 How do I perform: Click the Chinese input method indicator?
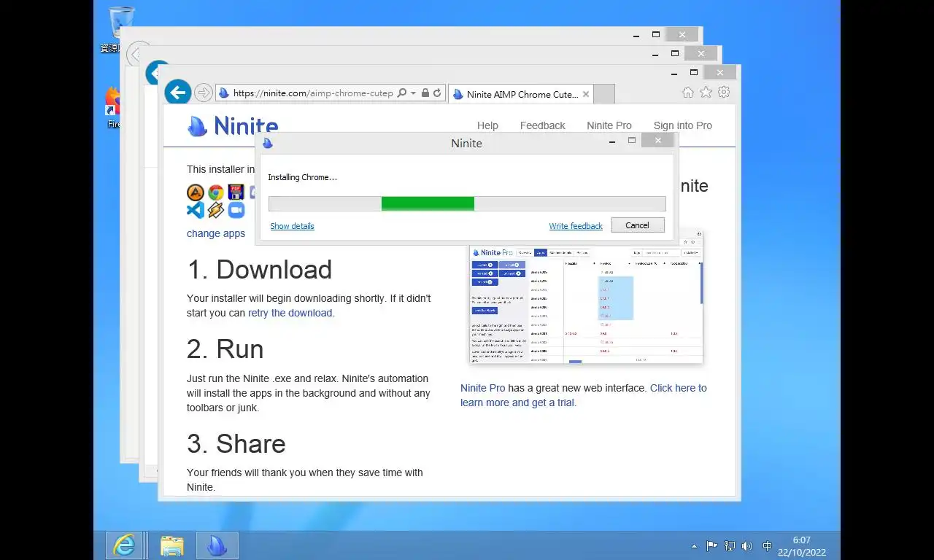click(x=767, y=545)
